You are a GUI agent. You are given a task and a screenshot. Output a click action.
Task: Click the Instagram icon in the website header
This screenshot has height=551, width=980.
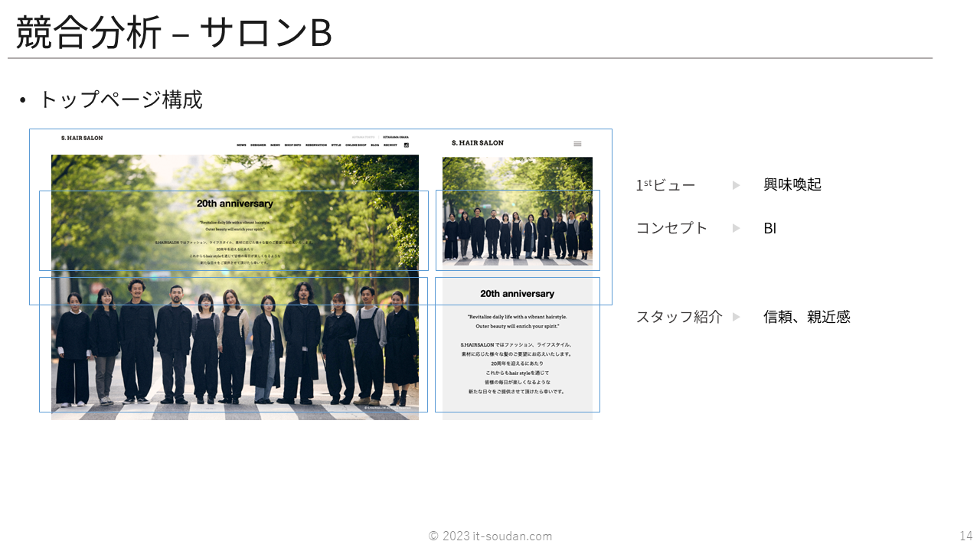[x=407, y=145]
